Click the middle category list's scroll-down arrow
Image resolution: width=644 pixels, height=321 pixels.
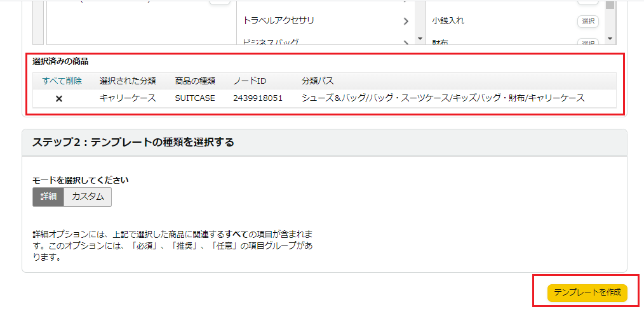click(420, 39)
